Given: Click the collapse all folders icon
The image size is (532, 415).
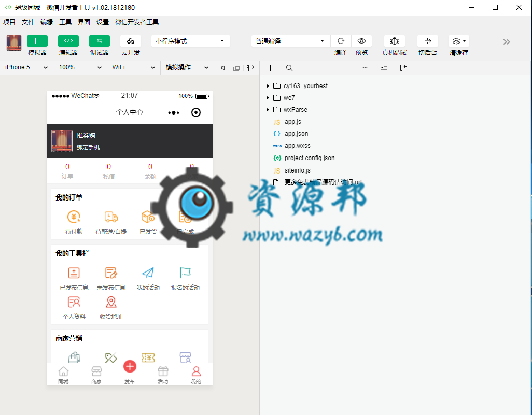Looking at the screenshot, I should [384, 68].
